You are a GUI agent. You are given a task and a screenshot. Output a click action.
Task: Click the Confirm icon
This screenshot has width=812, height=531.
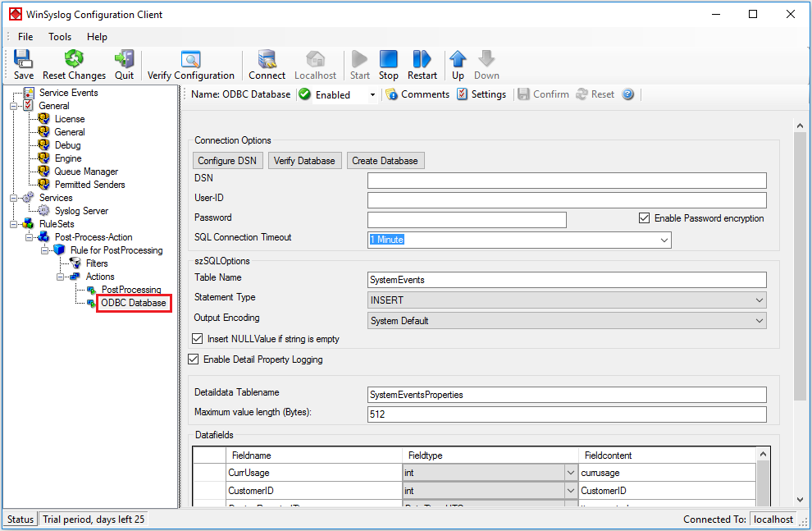pos(523,94)
